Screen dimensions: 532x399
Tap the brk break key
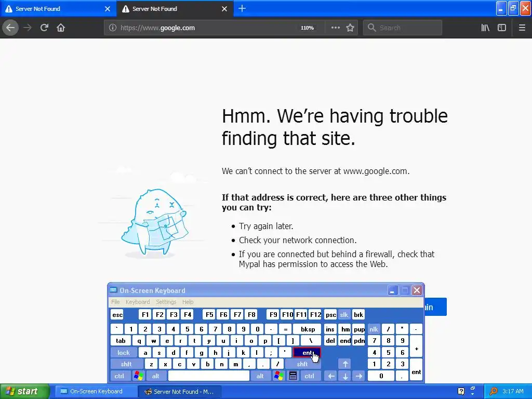click(358, 314)
